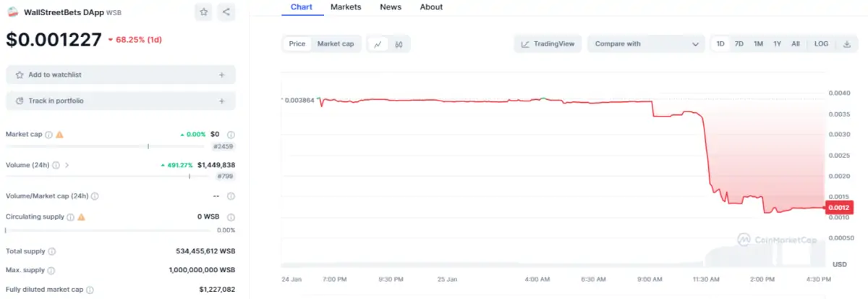This screenshot has width=868, height=299.
Task: Star WallStreetBets DApp as favorite
Action: tap(204, 12)
